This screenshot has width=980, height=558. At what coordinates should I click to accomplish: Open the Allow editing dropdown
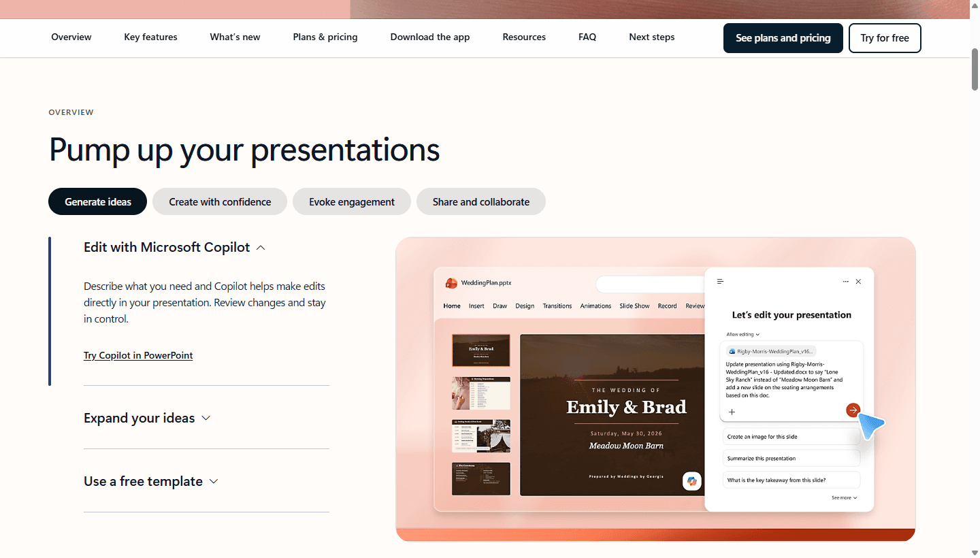pyautogui.click(x=742, y=334)
